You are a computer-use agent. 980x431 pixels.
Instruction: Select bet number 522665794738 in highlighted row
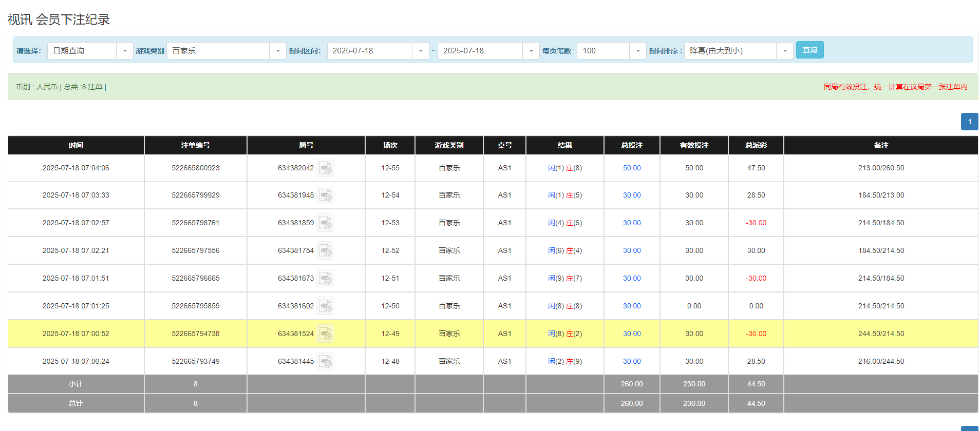pyautogui.click(x=195, y=334)
